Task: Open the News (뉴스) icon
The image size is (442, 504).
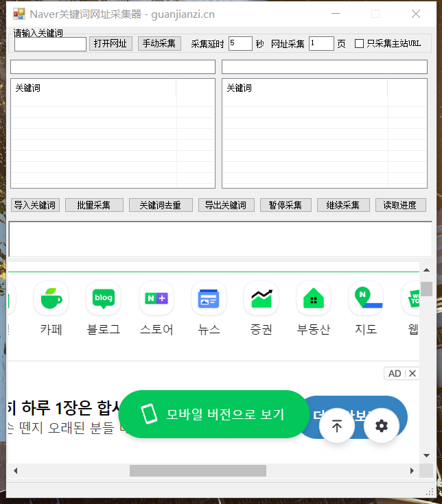Action: tap(209, 298)
